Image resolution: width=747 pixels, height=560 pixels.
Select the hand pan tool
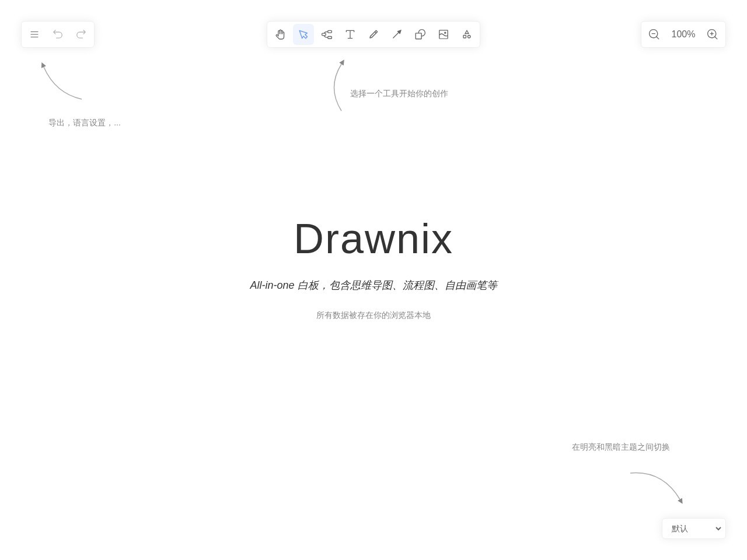pos(280,34)
